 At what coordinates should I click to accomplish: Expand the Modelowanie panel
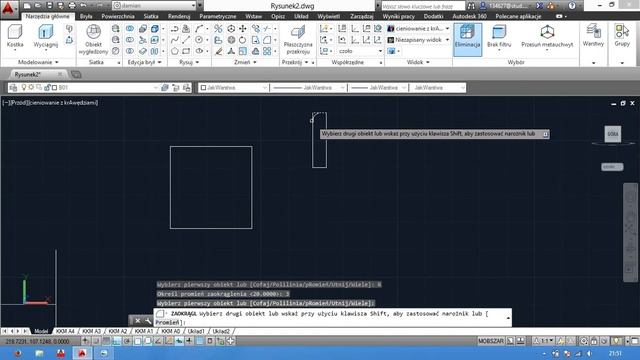(38, 62)
